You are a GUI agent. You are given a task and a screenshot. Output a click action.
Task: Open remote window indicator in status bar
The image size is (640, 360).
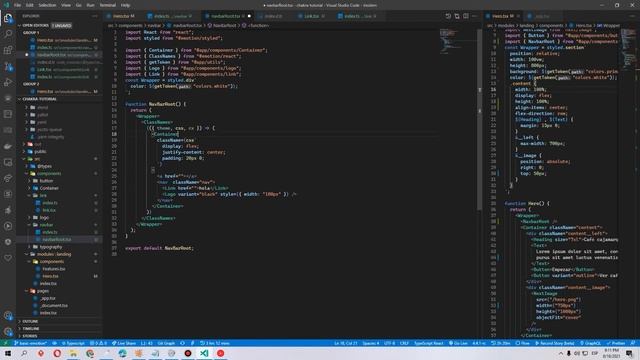pyautogui.click(x=5, y=343)
